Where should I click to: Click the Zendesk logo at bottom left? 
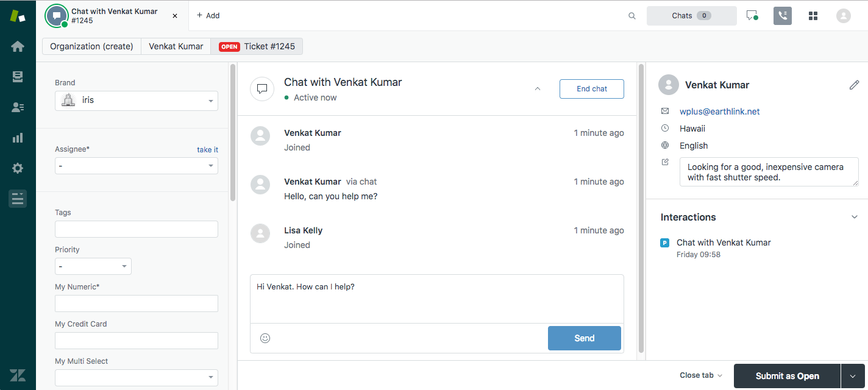click(x=17, y=375)
